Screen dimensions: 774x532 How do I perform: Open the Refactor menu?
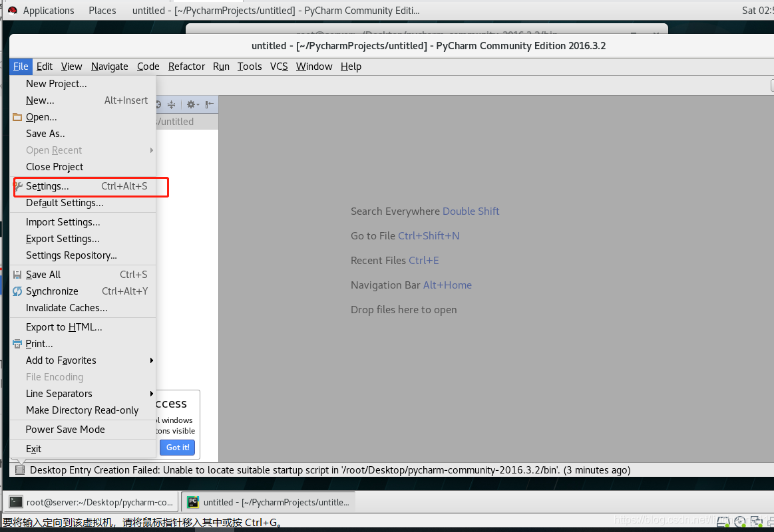(x=186, y=66)
